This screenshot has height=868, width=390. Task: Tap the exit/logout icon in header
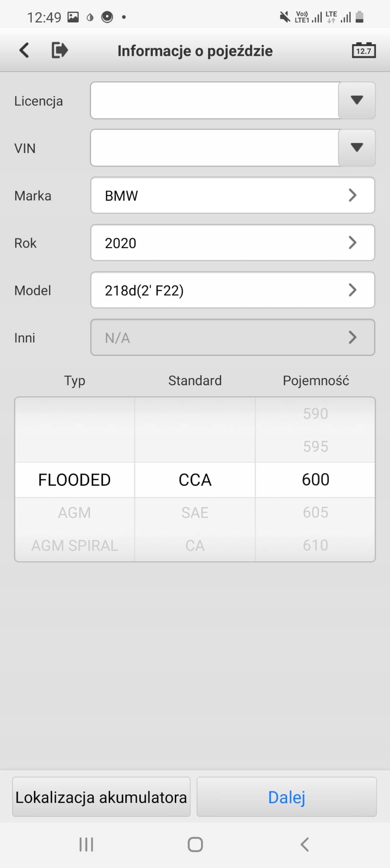click(x=60, y=50)
